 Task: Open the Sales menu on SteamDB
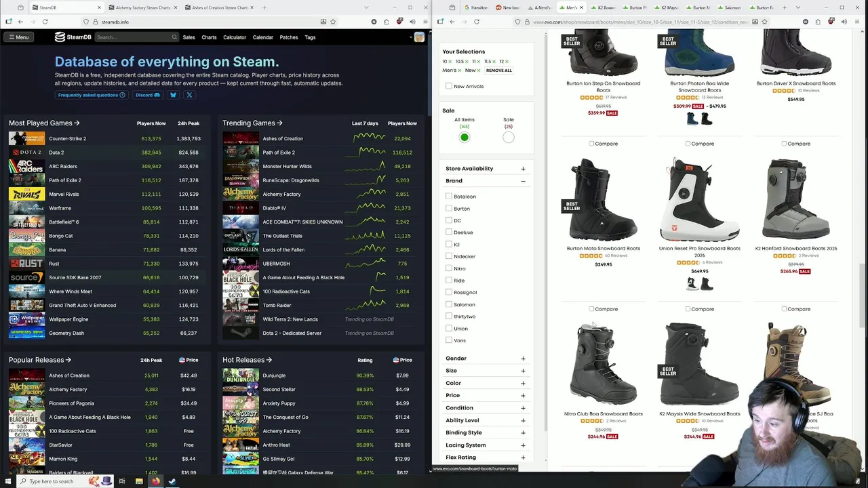point(189,37)
